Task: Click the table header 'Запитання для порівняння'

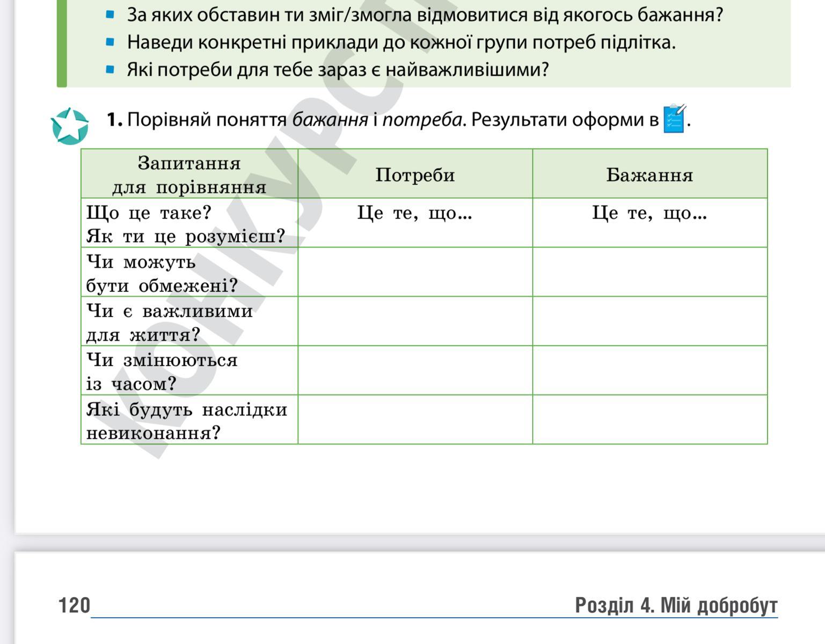Action: click(x=189, y=174)
